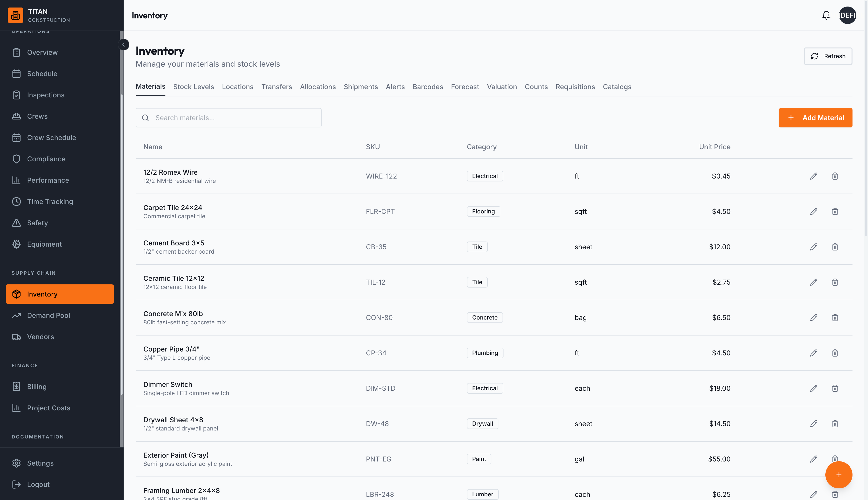This screenshot has height=500, width=868.
Task: Log out using the Logout item
Action: (x=60, y=484)
